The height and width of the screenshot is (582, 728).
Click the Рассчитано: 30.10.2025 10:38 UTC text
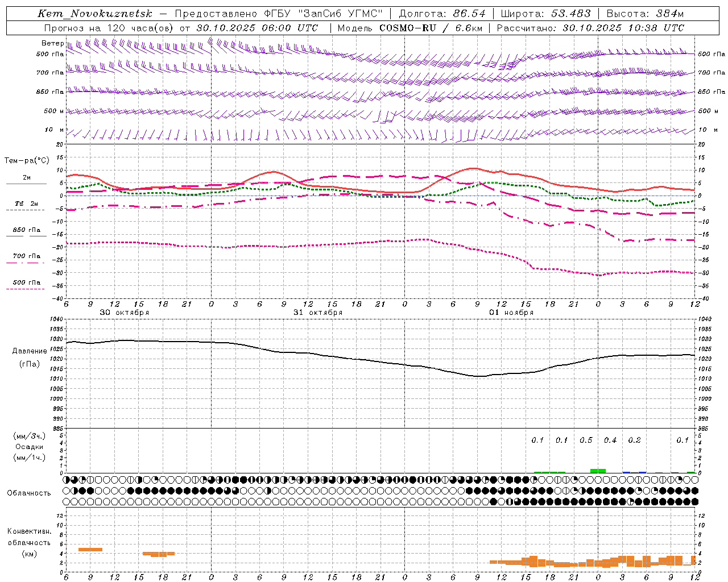tap(590, 28)
